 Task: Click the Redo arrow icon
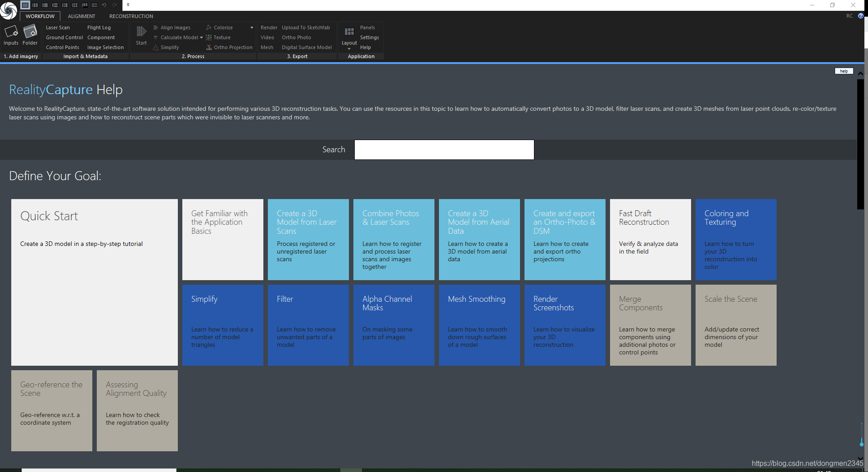click(114, 5)
